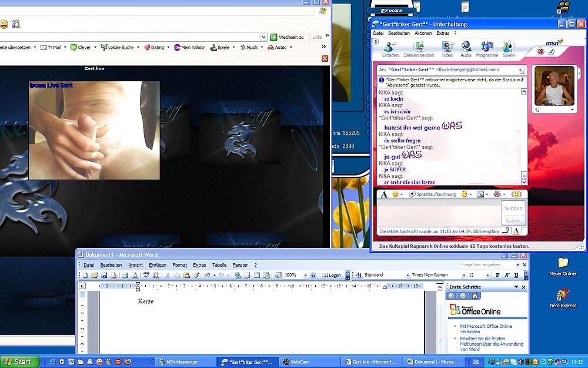588x368 pixels.
Task: Click the Save icon in the Word toolbar
Action: tap(104, 275)
